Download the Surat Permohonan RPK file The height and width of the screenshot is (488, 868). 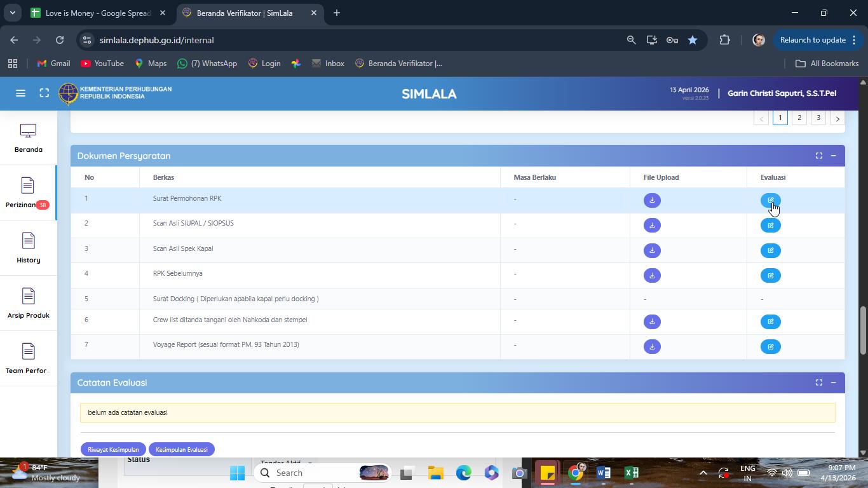(x=652, y=201)
